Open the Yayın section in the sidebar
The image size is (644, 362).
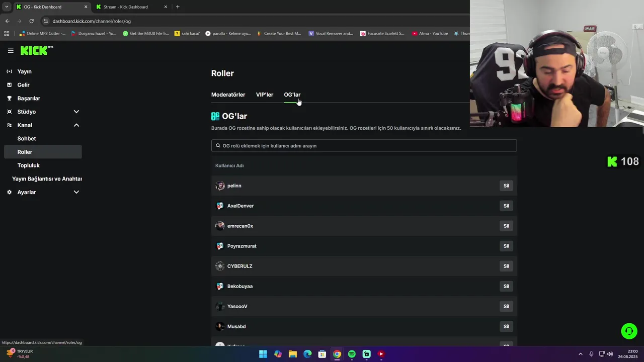tap(24, 71)
